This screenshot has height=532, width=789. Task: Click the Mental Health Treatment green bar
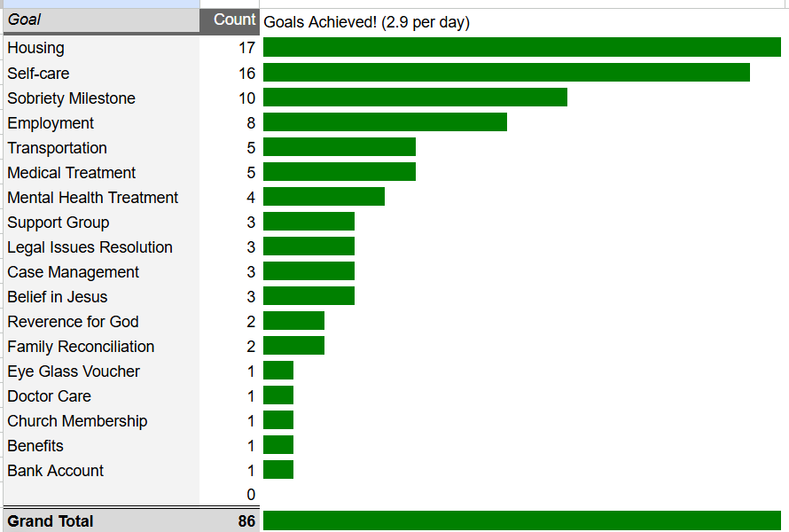click(x=324, y=196)
